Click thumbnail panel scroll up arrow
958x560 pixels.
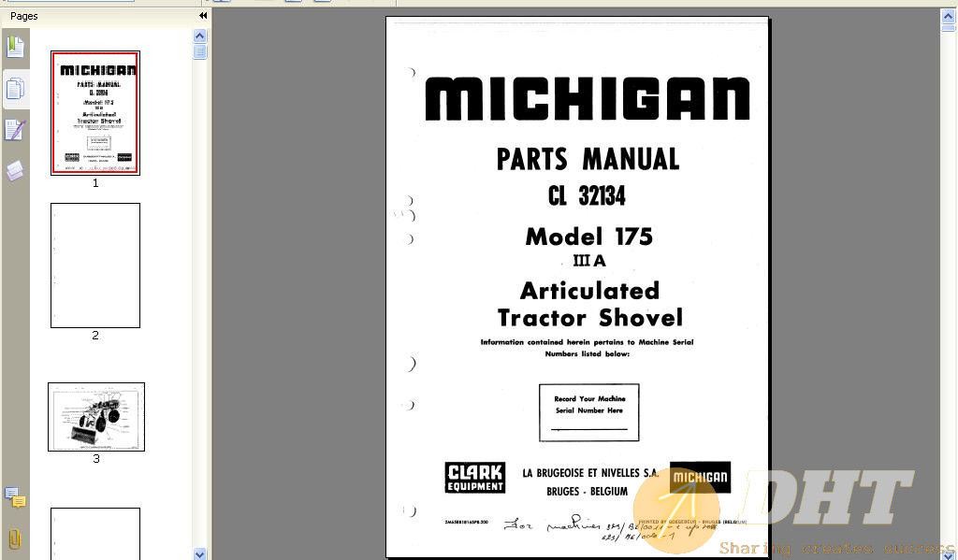coord(200,36)
